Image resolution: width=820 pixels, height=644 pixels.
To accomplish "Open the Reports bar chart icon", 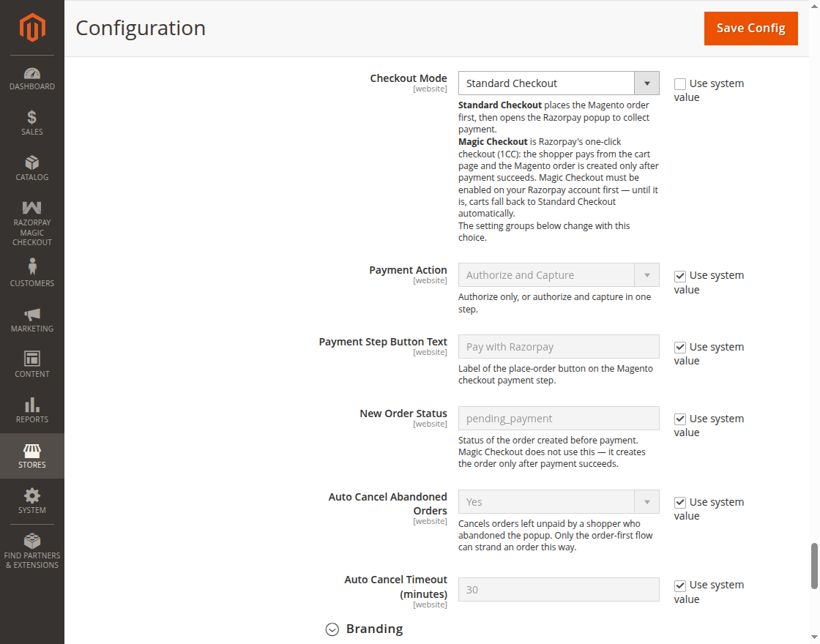I will click(32, 405).
